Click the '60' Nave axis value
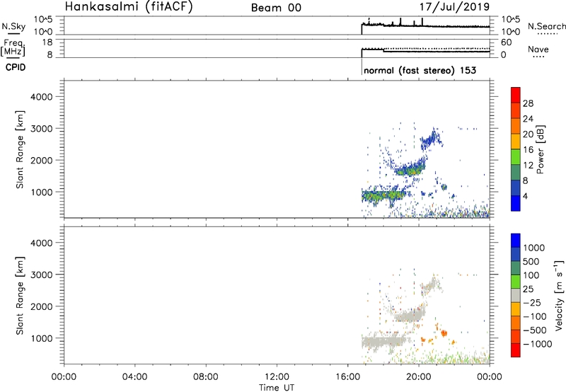 point(506,42)
